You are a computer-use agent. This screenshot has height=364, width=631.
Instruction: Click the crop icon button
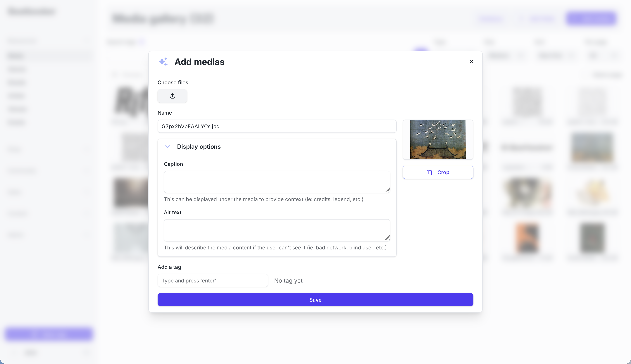pyautogui.click(x=437, y=172)
